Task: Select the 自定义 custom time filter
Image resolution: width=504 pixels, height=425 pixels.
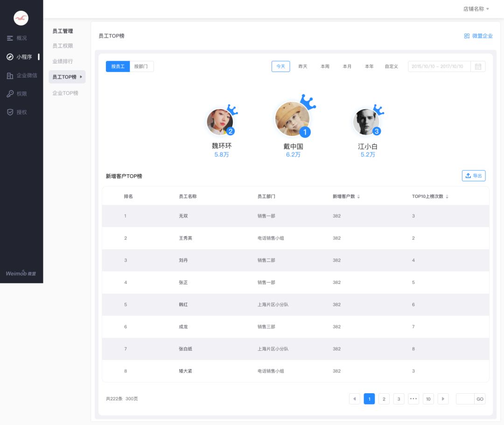Action: click(x=392, y=66)
